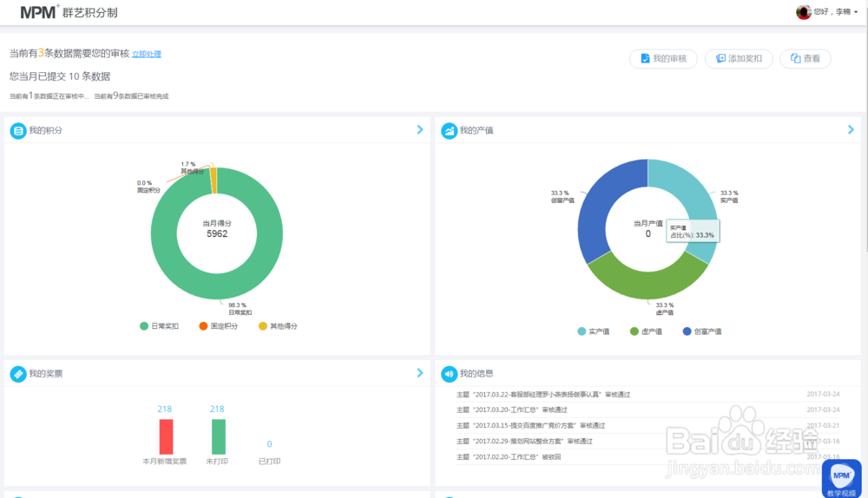This screenshot has height=498, width=868.
Task: Click the green 未打印 bar
Action: point(219,436)
